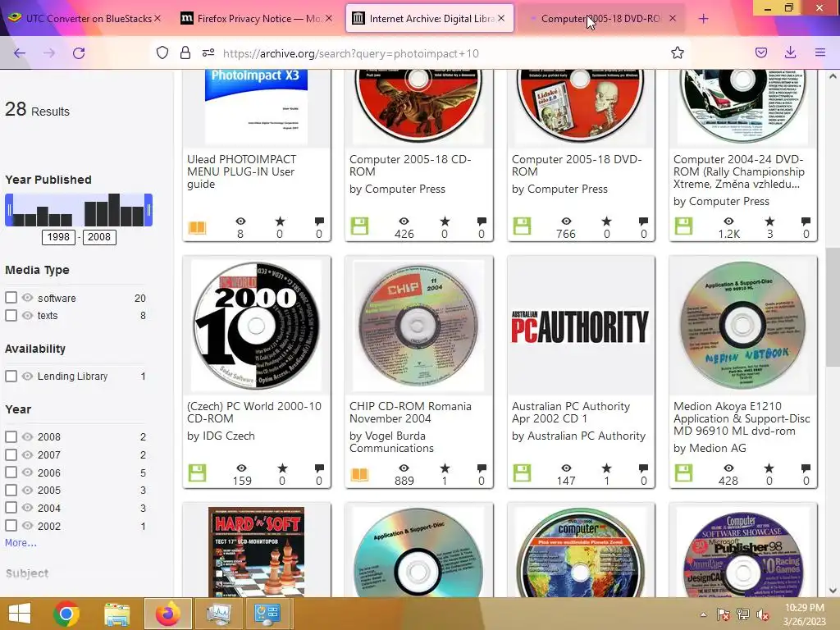Click software floppy icon on Computer 2005-18 CD-ROM

coord(359,226)
